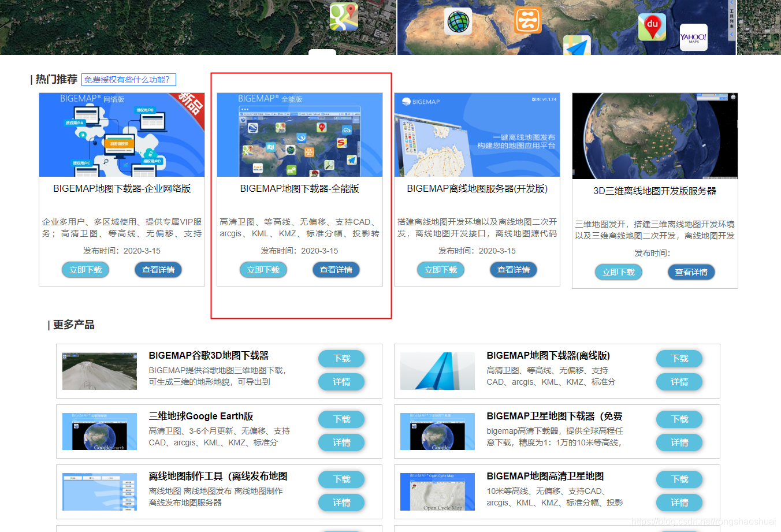The height and width of the screenshot is (532, 781).
Task: Click 下载 for BIGEMAP谷歌3D地图下载器
Action: [341, 359]
